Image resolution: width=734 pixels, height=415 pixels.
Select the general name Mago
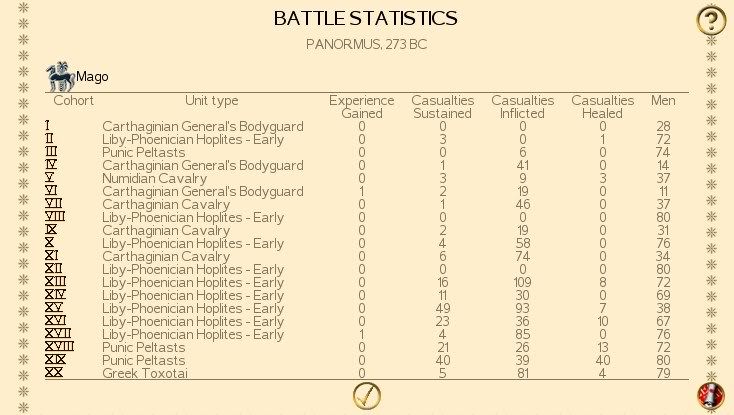[93, 77]
